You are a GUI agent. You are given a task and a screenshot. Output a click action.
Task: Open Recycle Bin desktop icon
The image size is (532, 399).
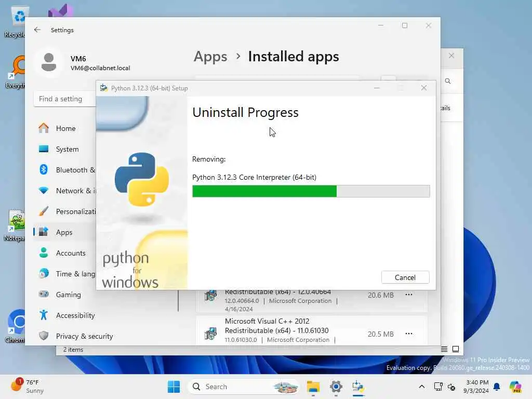16,22
